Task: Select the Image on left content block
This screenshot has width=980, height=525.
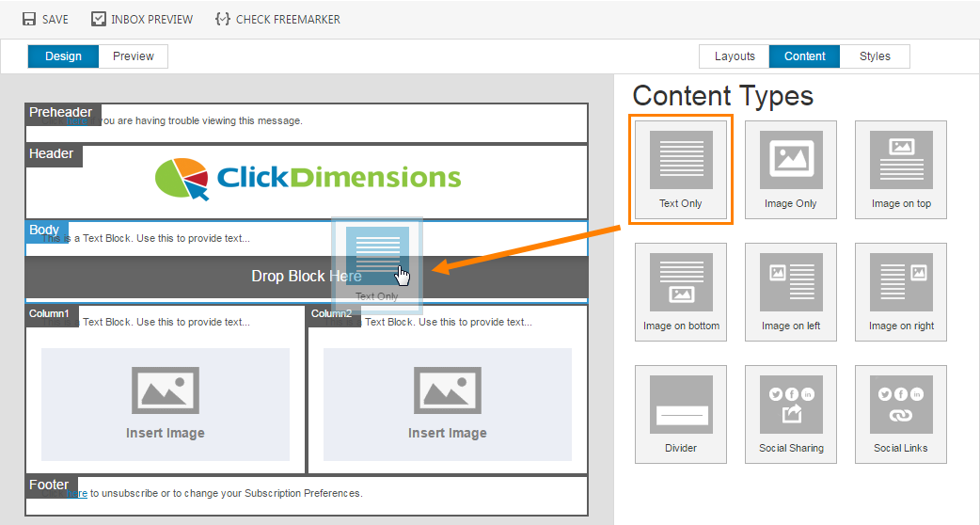Action: 791,292
